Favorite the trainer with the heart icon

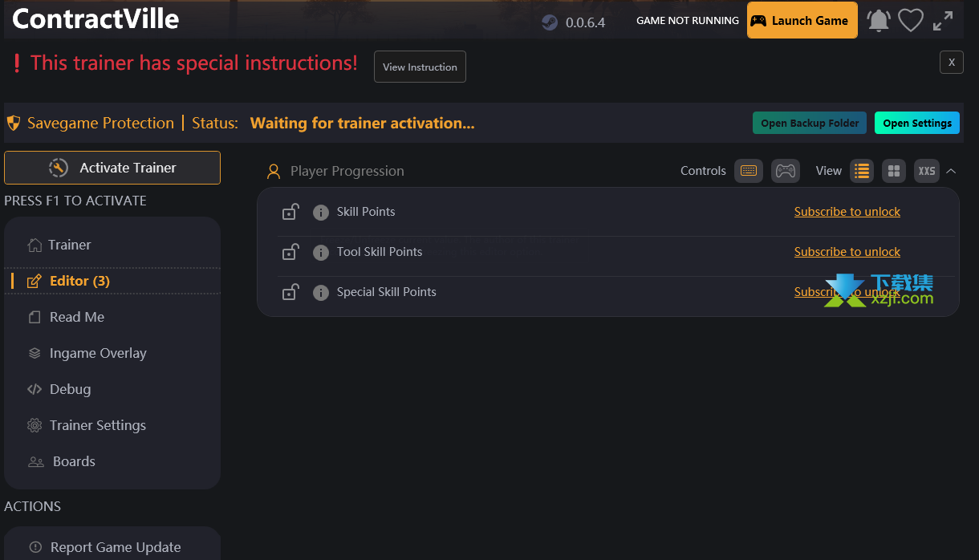911,21
